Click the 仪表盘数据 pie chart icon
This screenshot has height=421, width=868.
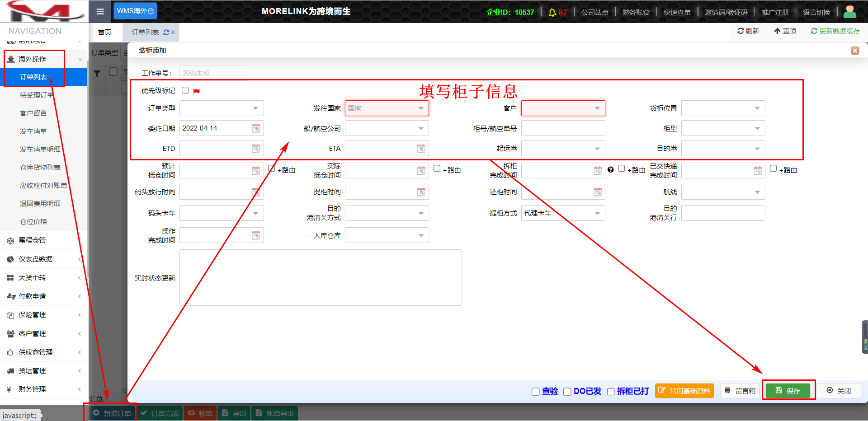pos(10,259)
